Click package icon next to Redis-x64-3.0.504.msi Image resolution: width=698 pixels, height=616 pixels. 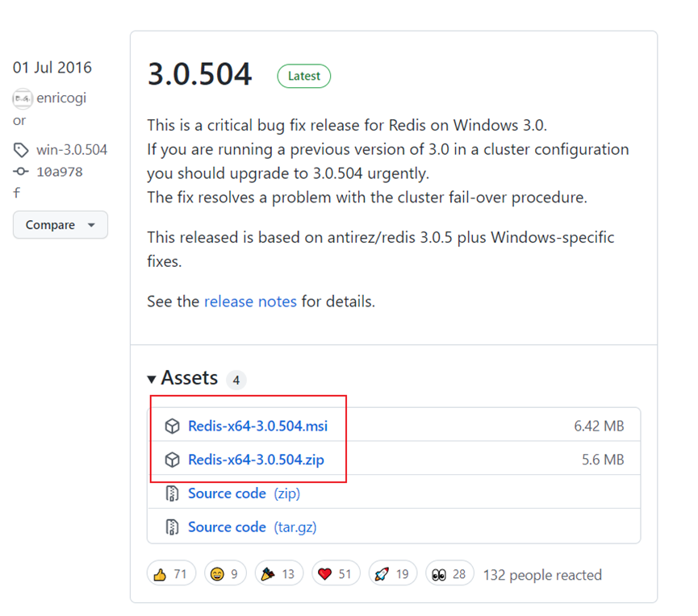tap(172, 426)
